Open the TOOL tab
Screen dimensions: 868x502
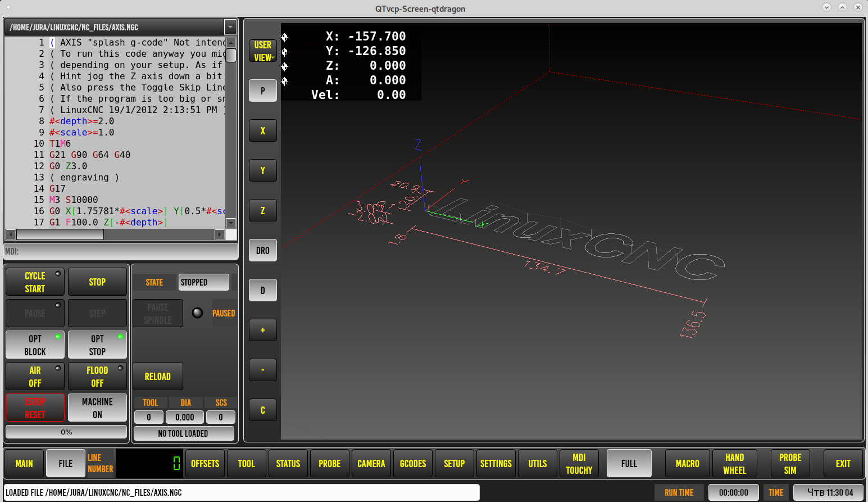point(247,464)
